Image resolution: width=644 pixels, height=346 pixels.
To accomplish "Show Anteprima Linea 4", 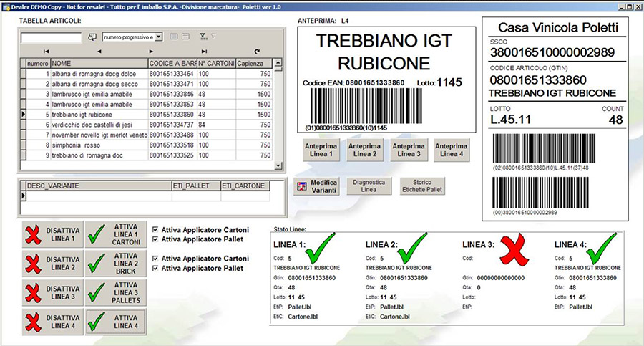I will click(452, 150).
